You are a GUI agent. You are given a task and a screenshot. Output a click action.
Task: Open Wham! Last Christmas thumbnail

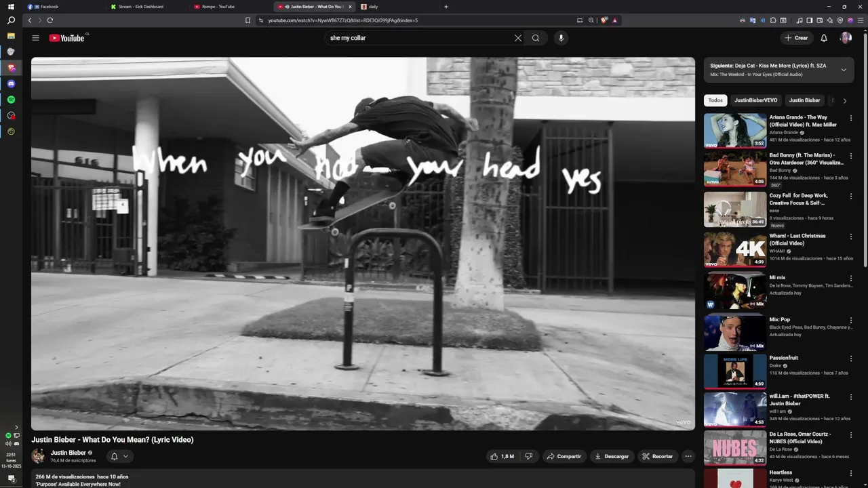coord(735,249)
